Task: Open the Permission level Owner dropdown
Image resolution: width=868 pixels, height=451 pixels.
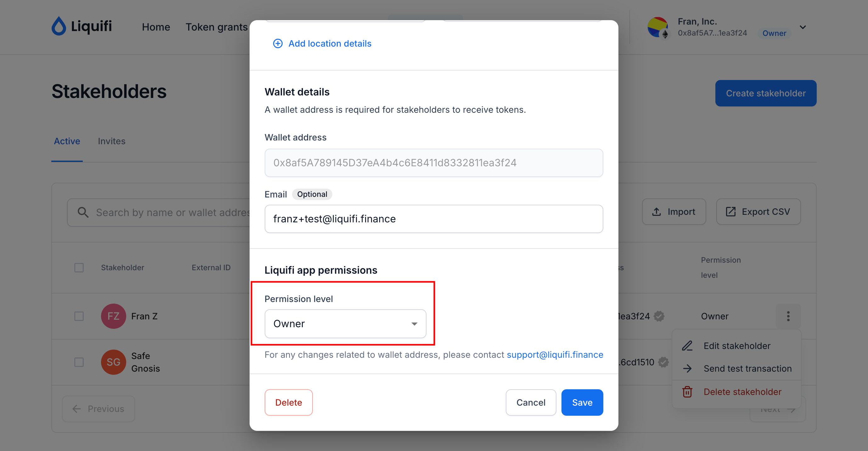Action: click(x=345, y=323)
